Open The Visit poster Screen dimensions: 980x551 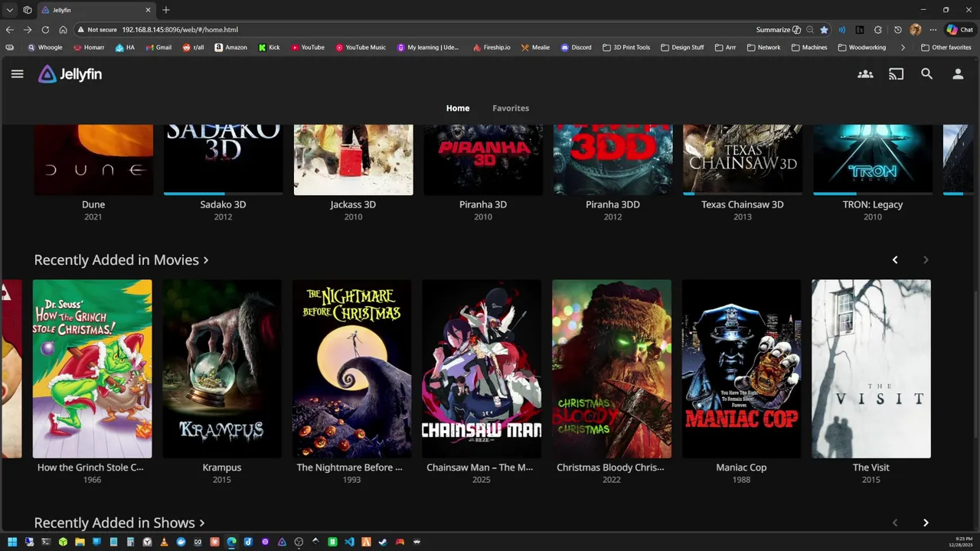point(871,369)
